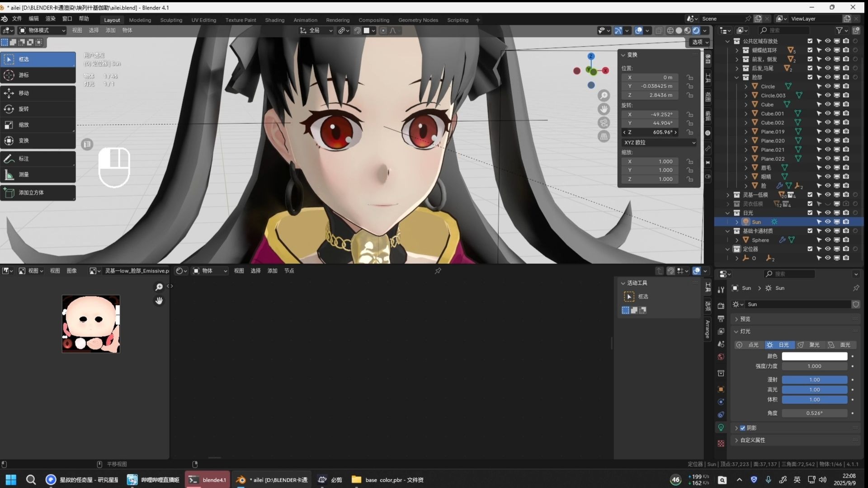Toggle camera view icon in viewport
This screenshot has width=868, height=488.
[604, 123]
